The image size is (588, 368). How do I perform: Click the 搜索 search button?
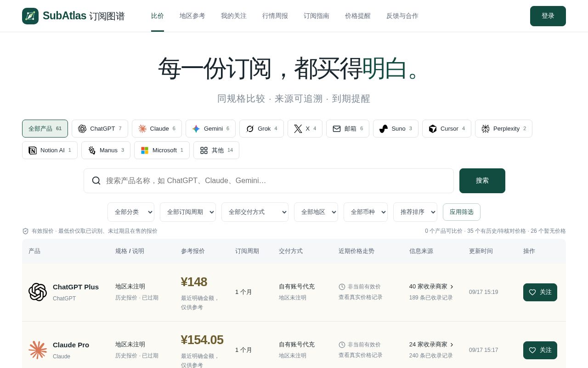482,181
